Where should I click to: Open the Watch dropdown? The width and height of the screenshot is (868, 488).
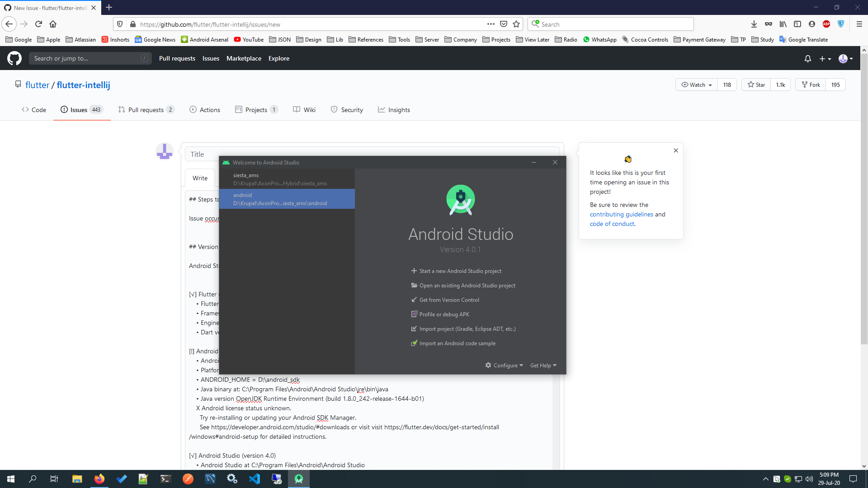(696, 84)
